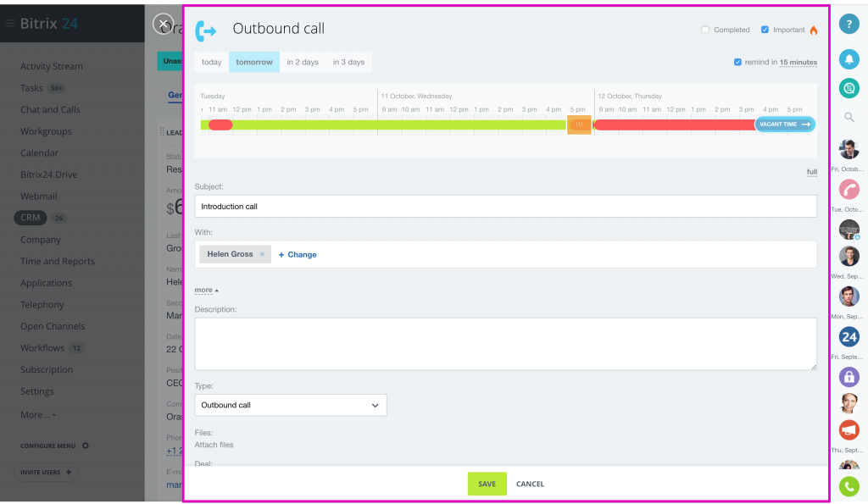Viewport: 868px width, 504px height.
Task: Click the red busy block on Thursday
Action: pyautogui.click(x=674, y=125)
